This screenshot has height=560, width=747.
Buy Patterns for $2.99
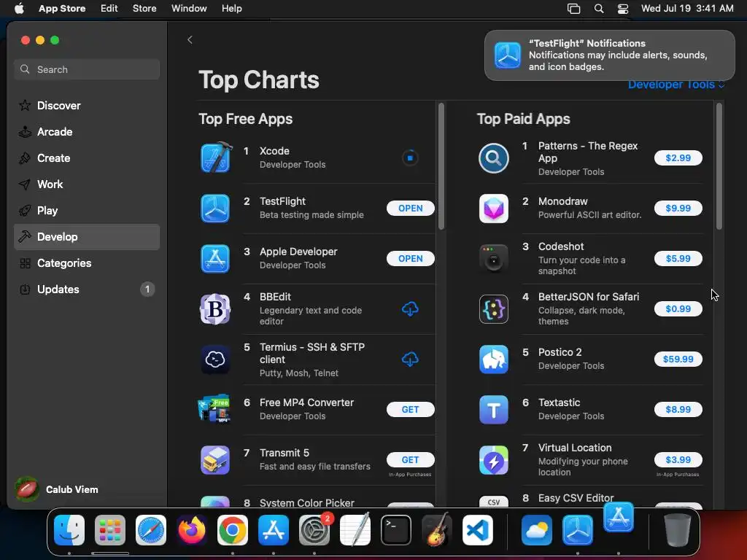coord(678,158)
